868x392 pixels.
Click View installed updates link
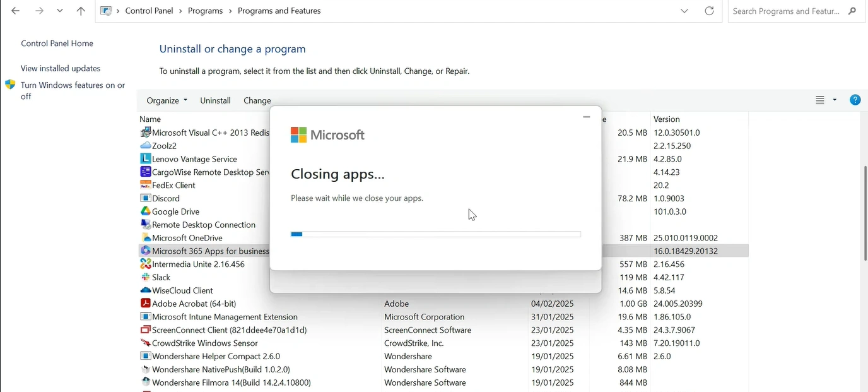click(x=60, y=68)
